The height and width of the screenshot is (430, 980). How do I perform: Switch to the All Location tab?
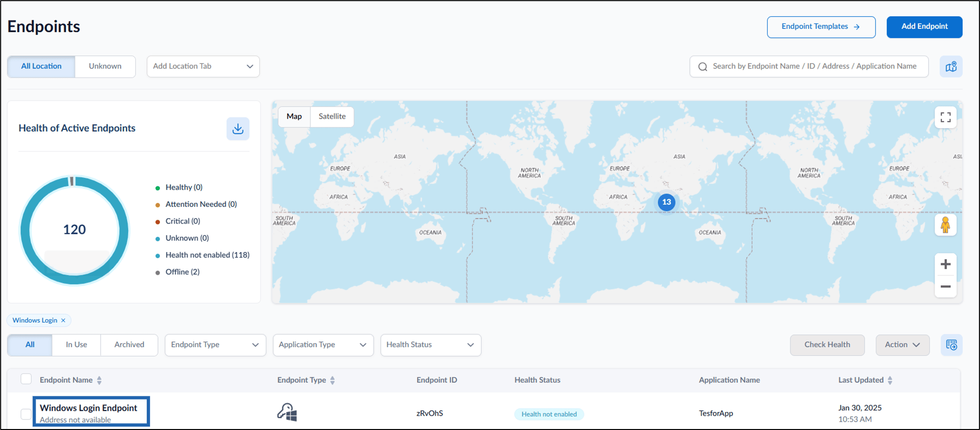click(x=41, y=67)
